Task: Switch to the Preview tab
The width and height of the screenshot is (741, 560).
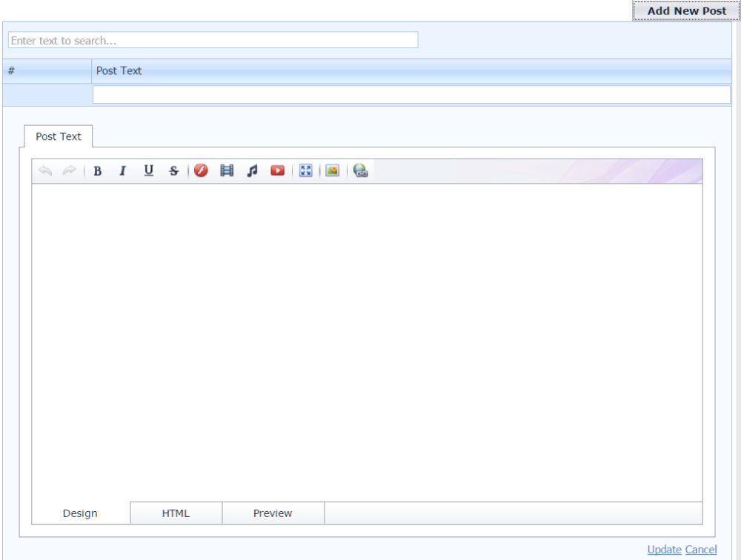Action: pyautogui.click(x=273, y=513)
